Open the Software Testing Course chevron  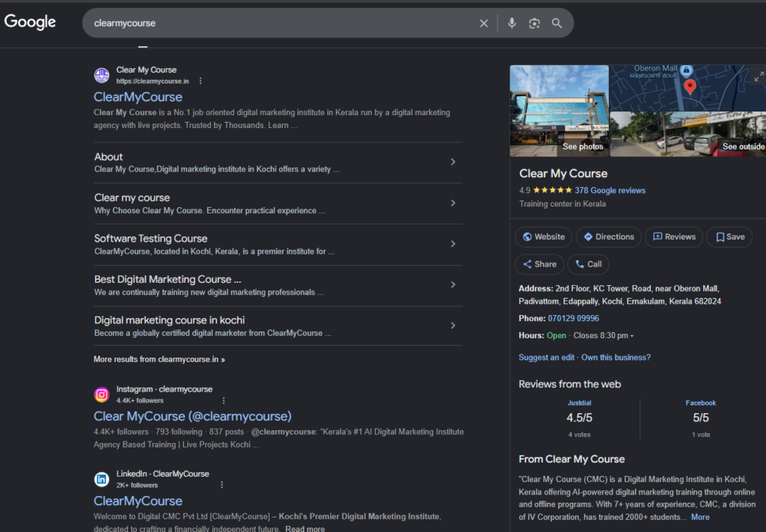click(x=453, y=244)
